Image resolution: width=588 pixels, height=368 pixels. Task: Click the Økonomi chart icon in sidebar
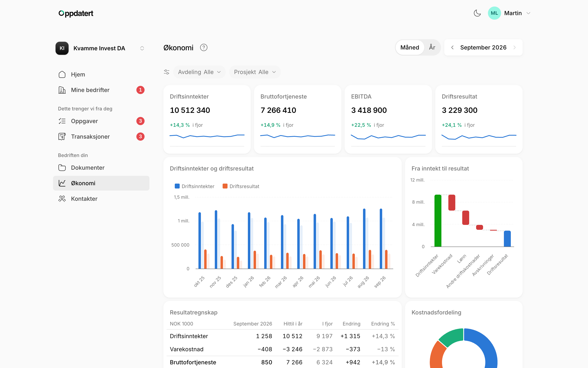(x=62, y=183)
